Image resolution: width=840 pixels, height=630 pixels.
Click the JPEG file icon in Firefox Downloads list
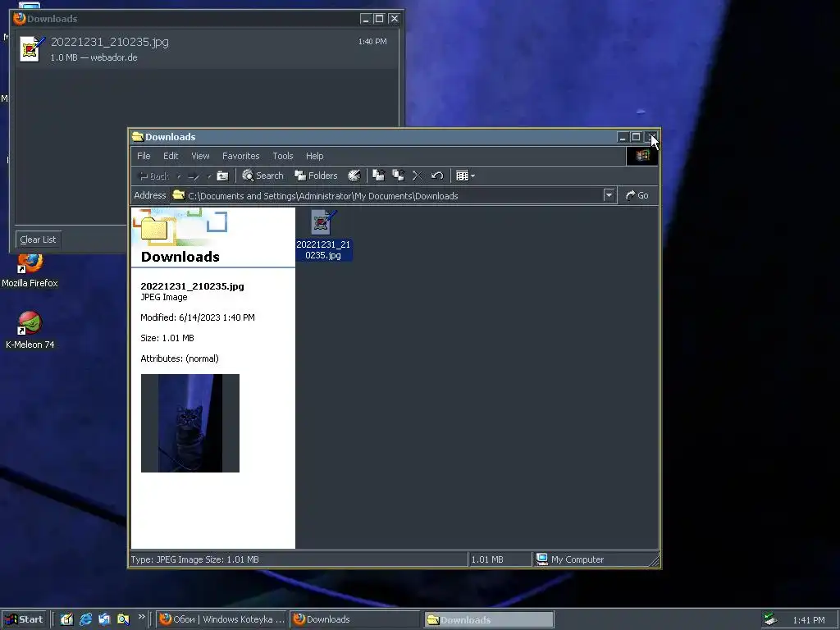32,48
